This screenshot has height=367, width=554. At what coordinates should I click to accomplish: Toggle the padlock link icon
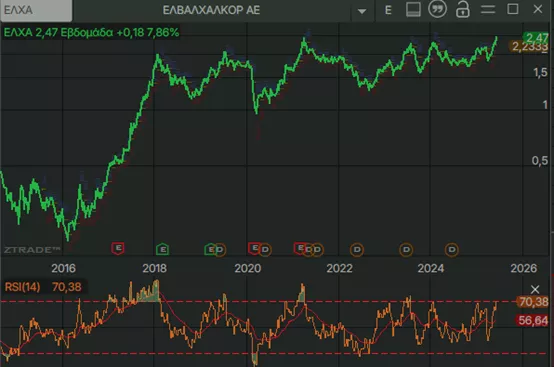[x=462, y=10]
